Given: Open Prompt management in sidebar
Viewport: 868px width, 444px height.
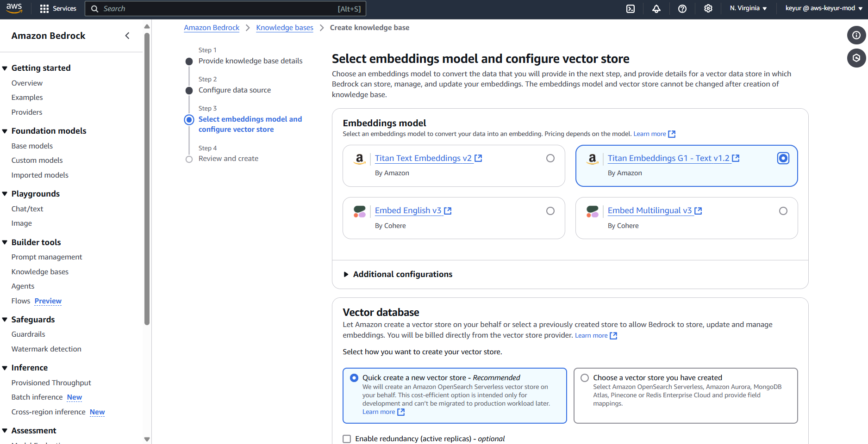Looking at the screenshot, I should (47, 257).
